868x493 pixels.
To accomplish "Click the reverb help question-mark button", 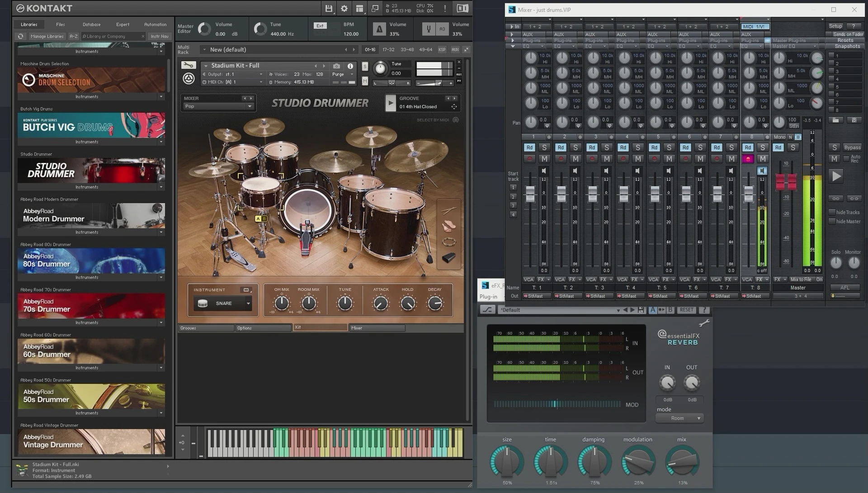I will (703, 310).
